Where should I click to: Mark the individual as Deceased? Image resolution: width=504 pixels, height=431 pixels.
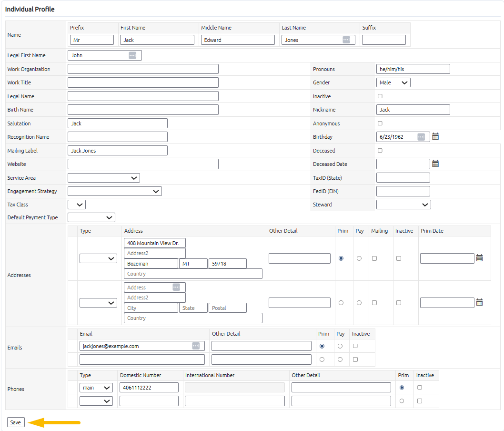coord(380,151)
